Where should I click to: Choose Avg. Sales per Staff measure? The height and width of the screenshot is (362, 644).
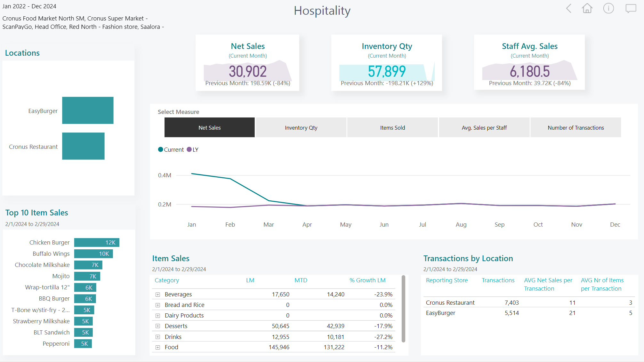coord(484,128)
